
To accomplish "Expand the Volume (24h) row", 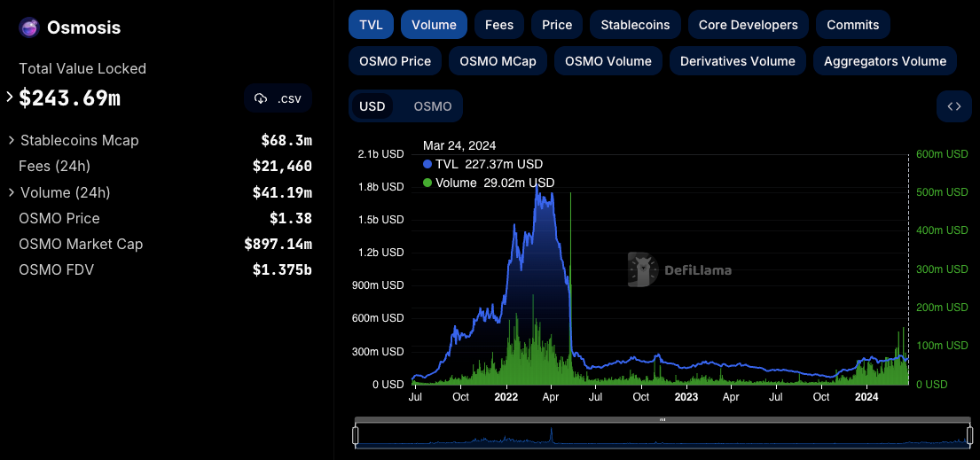I will pyautogui.click(x=12, y=192).
